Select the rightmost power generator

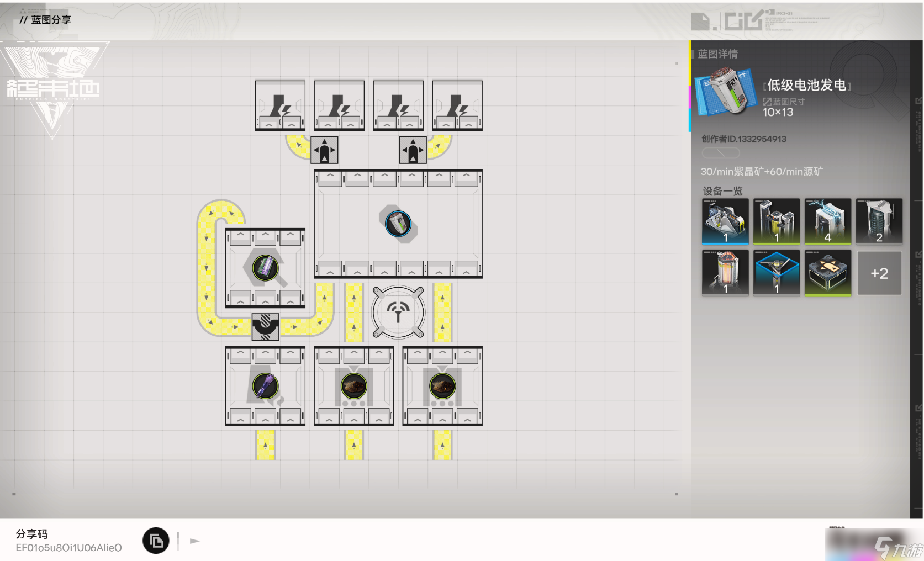pyautogui.click(x=457, y=105)
